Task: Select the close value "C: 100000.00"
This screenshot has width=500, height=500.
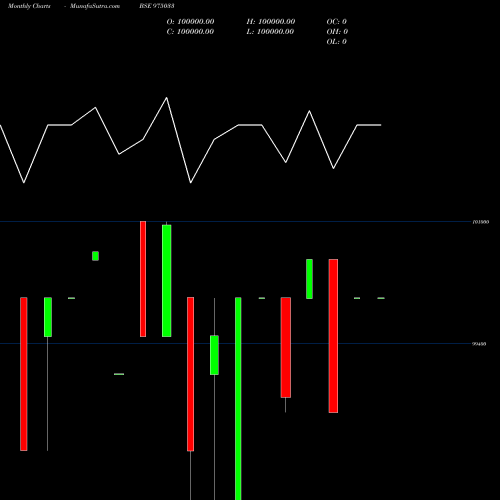Action: (190, 32)
